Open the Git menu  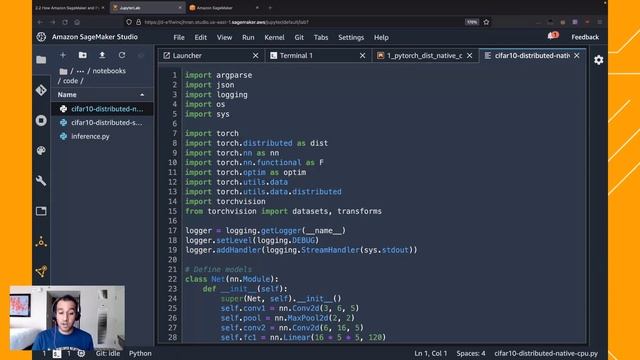(299, 37)
